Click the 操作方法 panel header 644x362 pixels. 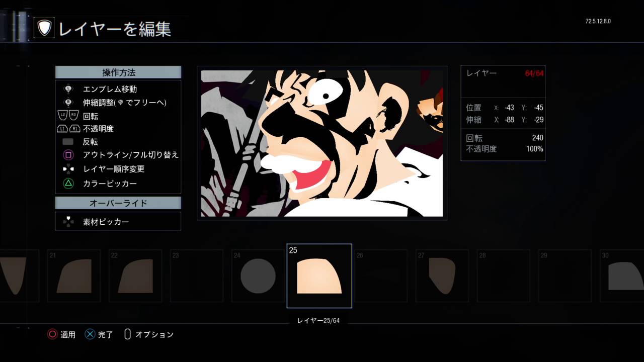pyautogui.click(x=118, y=72)
